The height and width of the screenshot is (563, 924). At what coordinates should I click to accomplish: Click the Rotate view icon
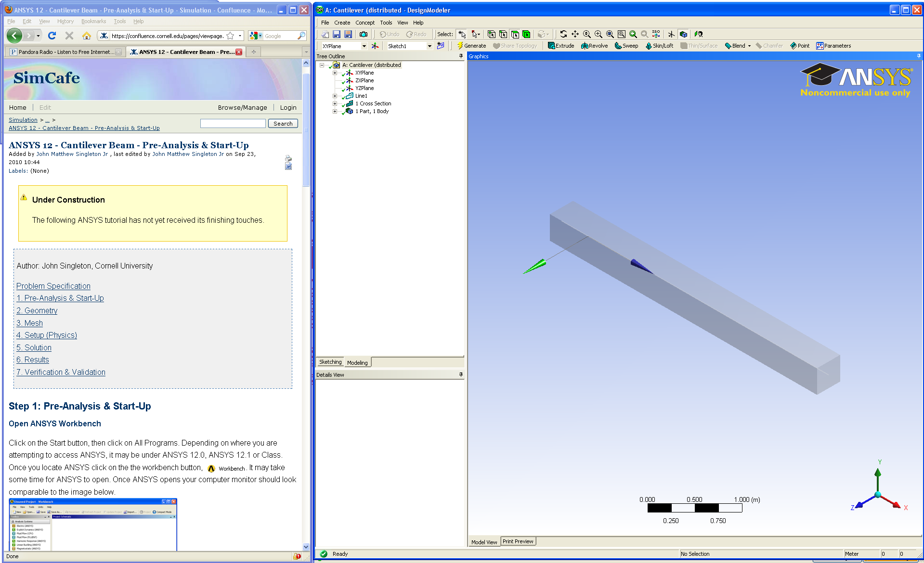pos(563,34)
